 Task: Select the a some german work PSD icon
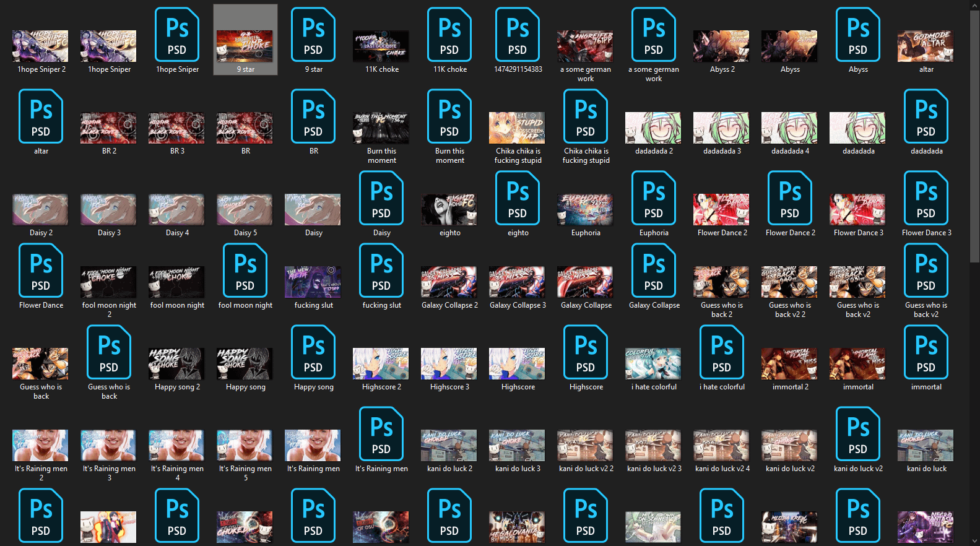(654, 35)
